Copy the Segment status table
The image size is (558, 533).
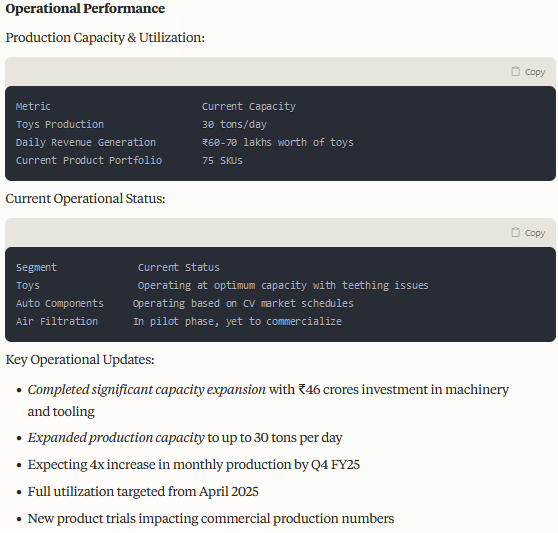coord(528,232)
